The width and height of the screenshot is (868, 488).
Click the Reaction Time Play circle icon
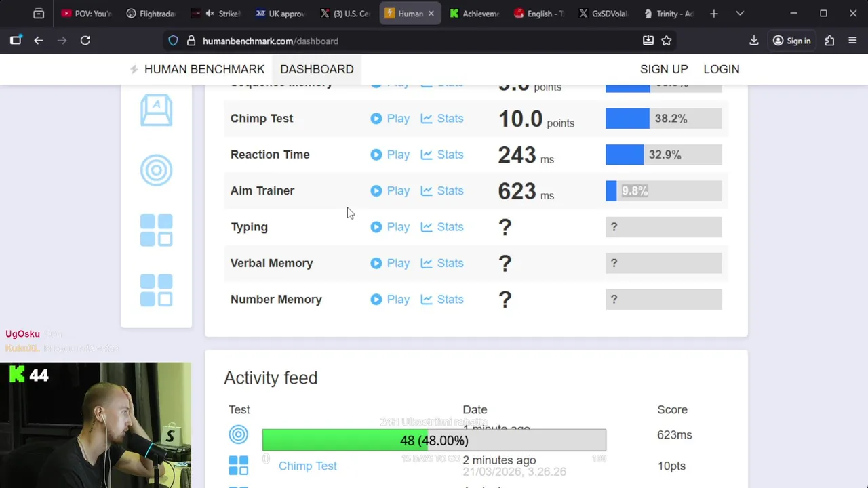click(x=376, y=155)
